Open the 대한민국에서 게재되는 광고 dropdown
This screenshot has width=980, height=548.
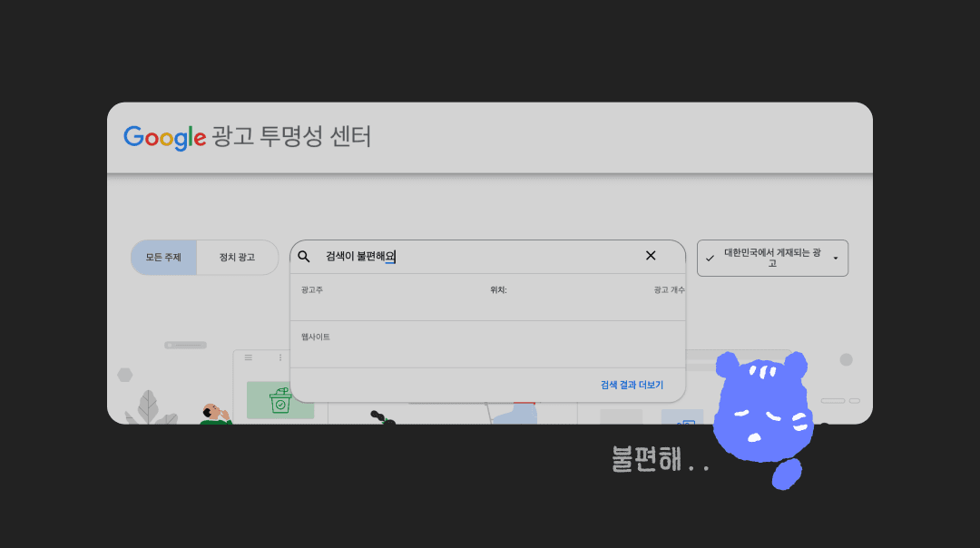pos(772,258)
